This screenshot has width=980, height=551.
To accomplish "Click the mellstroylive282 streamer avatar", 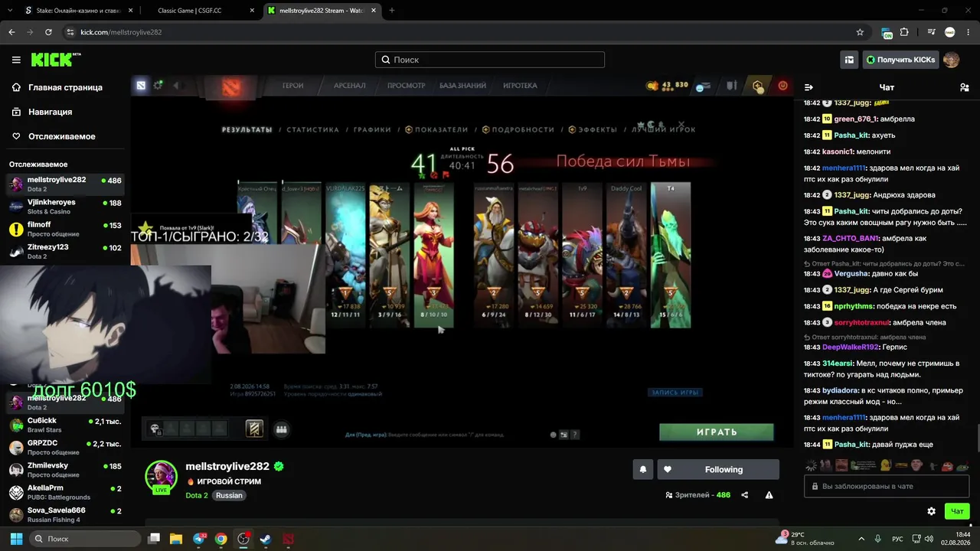I will coord(161,476).
